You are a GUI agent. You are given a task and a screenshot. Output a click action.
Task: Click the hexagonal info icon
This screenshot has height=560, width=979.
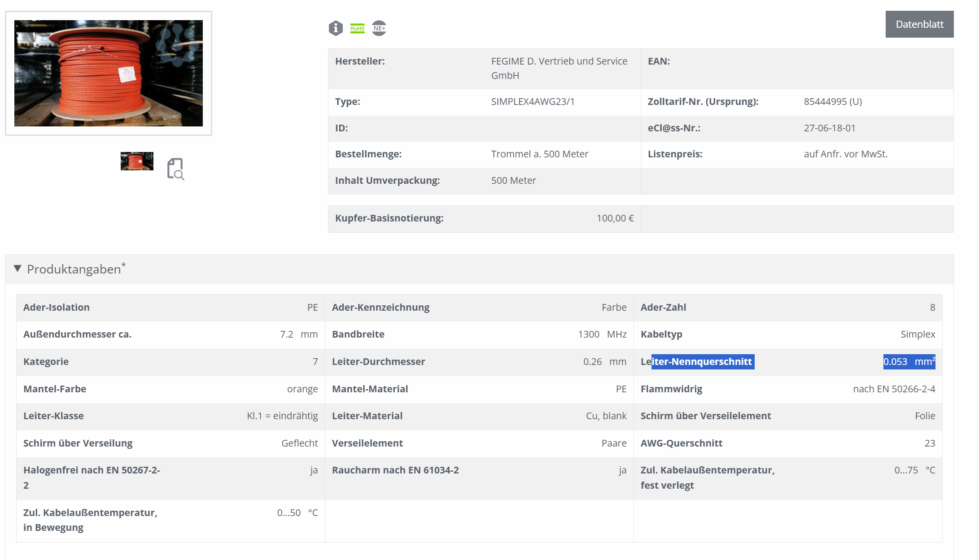pyautogui.click(x=336, y=28)
